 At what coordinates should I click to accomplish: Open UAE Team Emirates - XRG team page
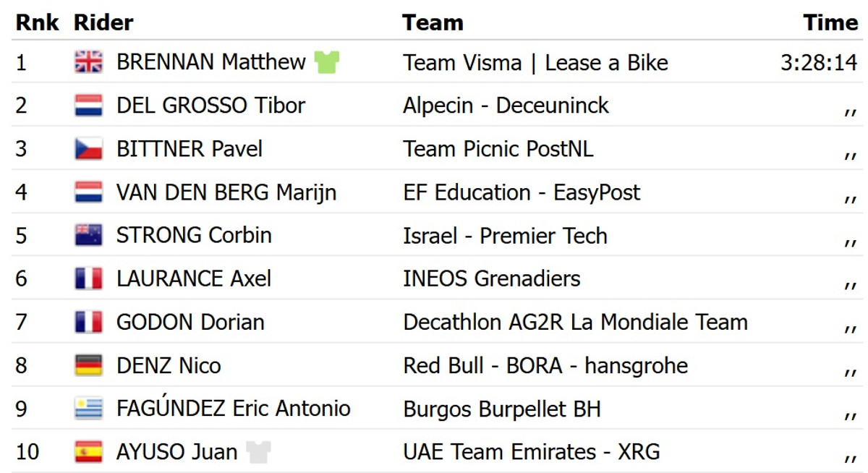pyautogui.click(x=531, y=453)
